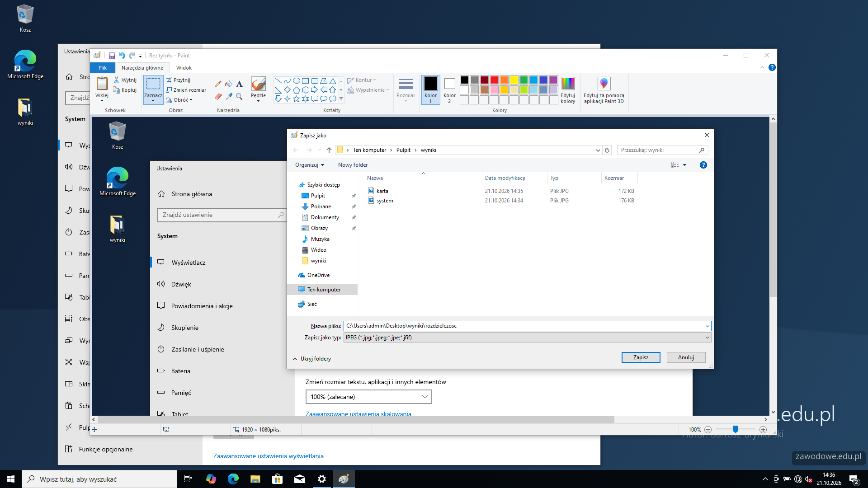
Task: Select the system file in the list
Action: (x=385, y=201)
